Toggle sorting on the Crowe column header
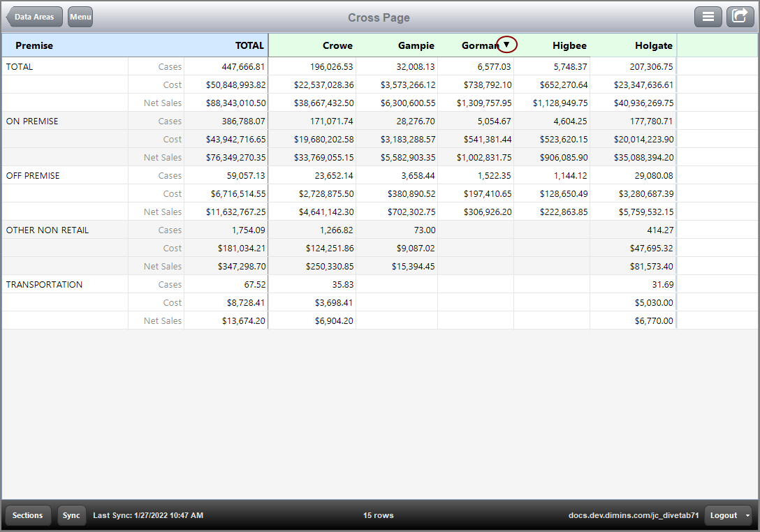The width and height of the screenshot is (760, 532). tap(337, 44)
